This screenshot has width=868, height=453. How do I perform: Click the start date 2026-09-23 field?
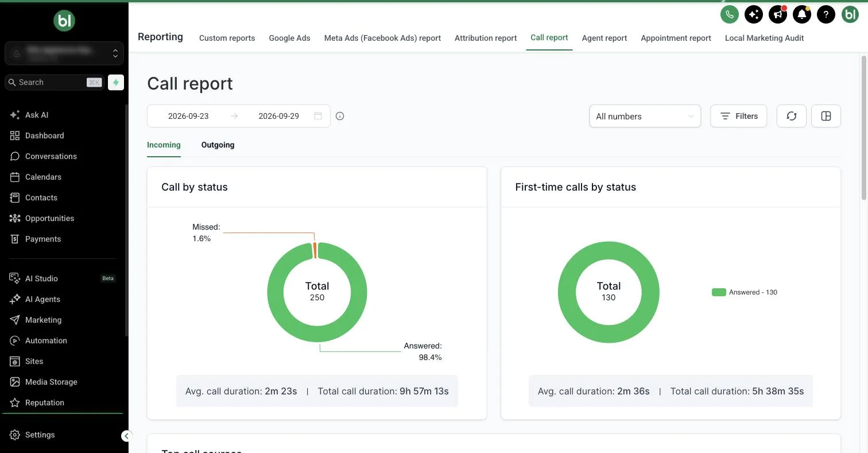click(x=188, y=116)
